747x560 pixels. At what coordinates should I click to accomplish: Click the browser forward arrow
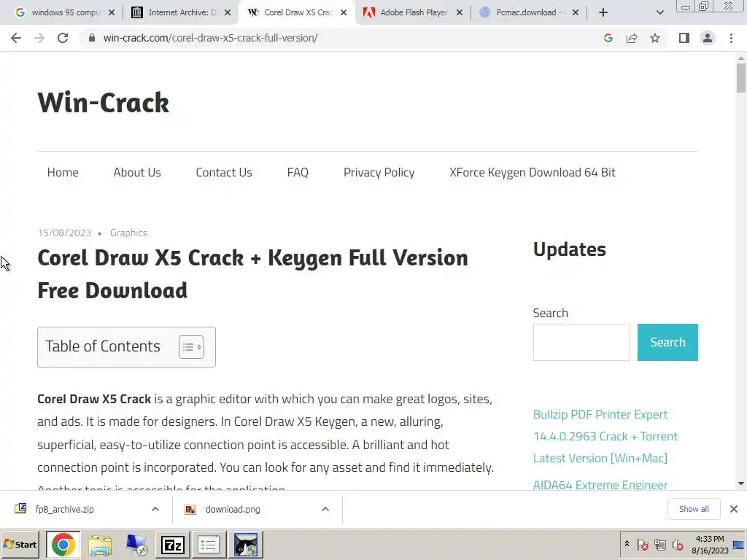click(x=39, y=38)
